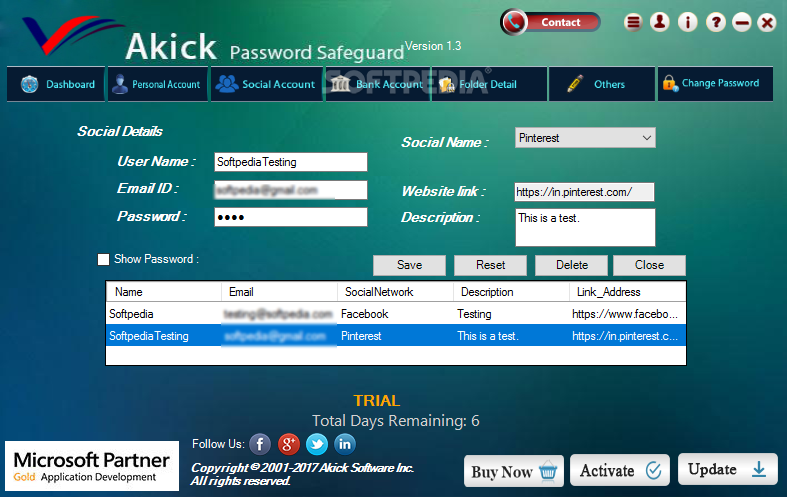The height and width of the screenshot is (497, 787).
Task: Click the Personal Account person icon
Action: point(119,84)
